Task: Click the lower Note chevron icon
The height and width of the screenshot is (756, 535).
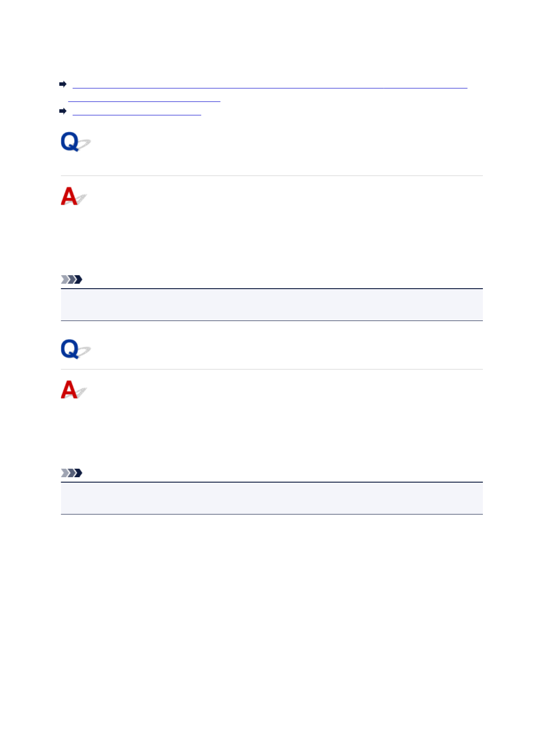Action: 72,473
